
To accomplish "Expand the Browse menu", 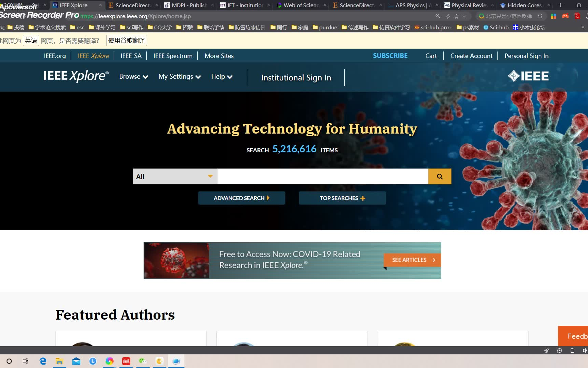I will tap(133, 77).
